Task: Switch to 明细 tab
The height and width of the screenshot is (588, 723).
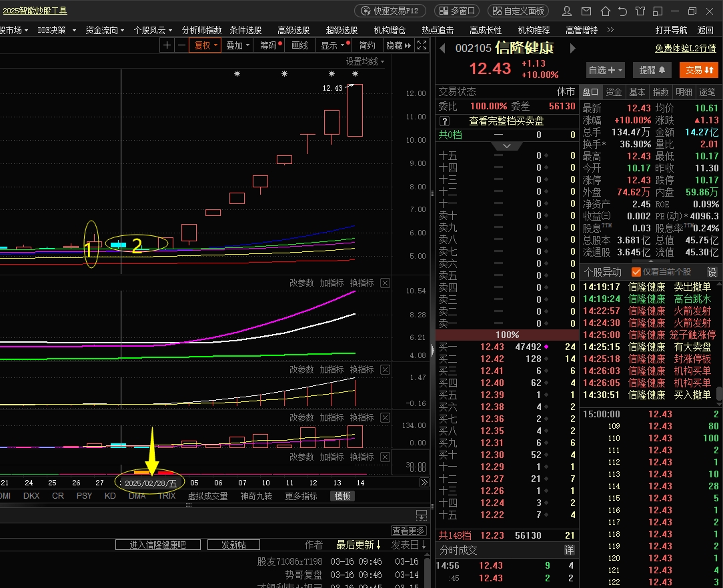Action: [684, 92]
